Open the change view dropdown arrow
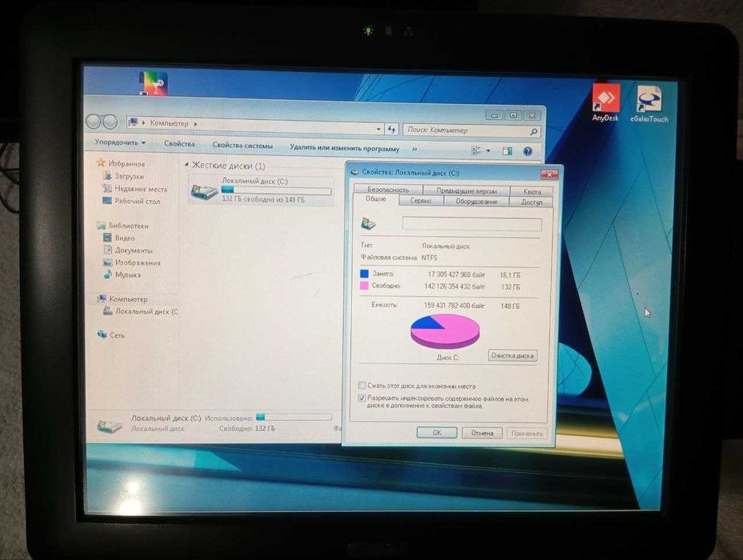The height and width of the screenshot is (560, 743). tap(488, 150)
